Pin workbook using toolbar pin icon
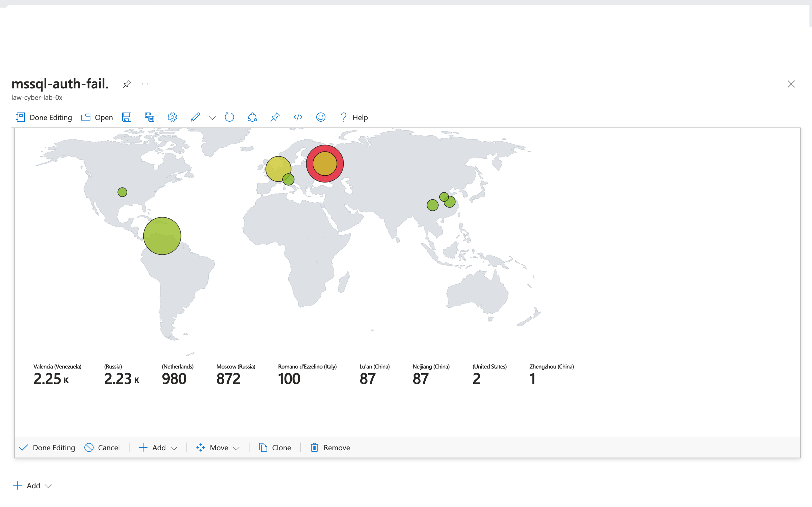The image size is (812, 507). coord(275,117)
